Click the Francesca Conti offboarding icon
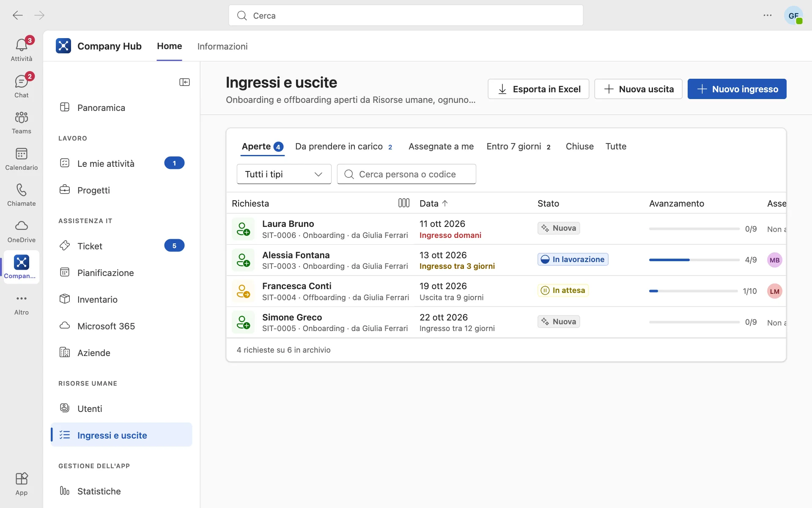This screenshot has width=812, height=508. click(x=243, y=291)
